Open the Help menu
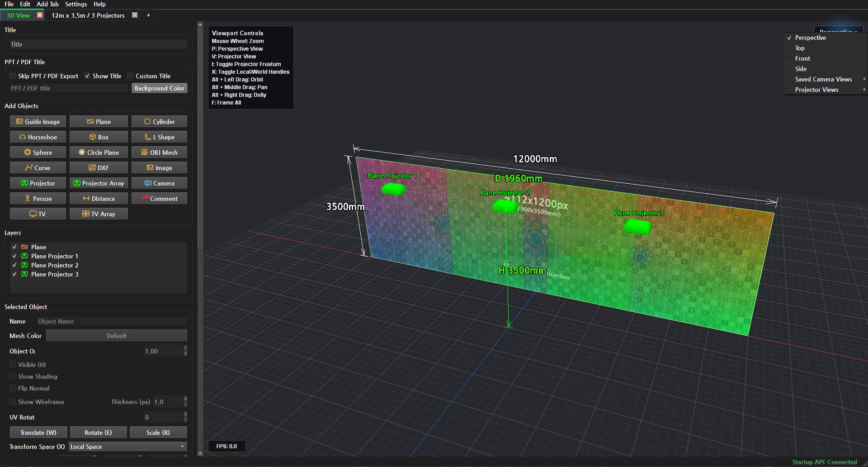868x467 pixels. point(99,4)
